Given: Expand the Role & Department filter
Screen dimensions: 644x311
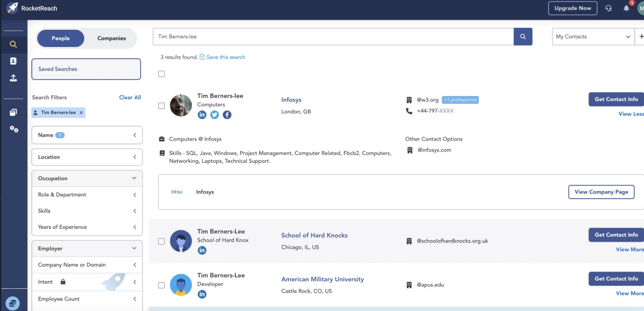Looking at the screenshot, I should click(87, 194).
